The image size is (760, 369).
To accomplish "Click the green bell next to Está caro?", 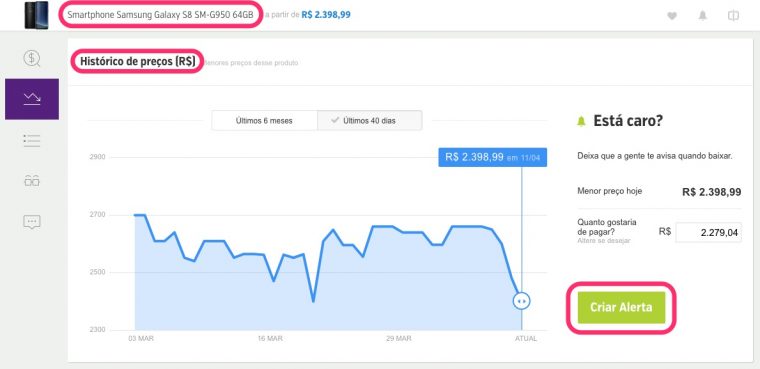I will (581, 121).
